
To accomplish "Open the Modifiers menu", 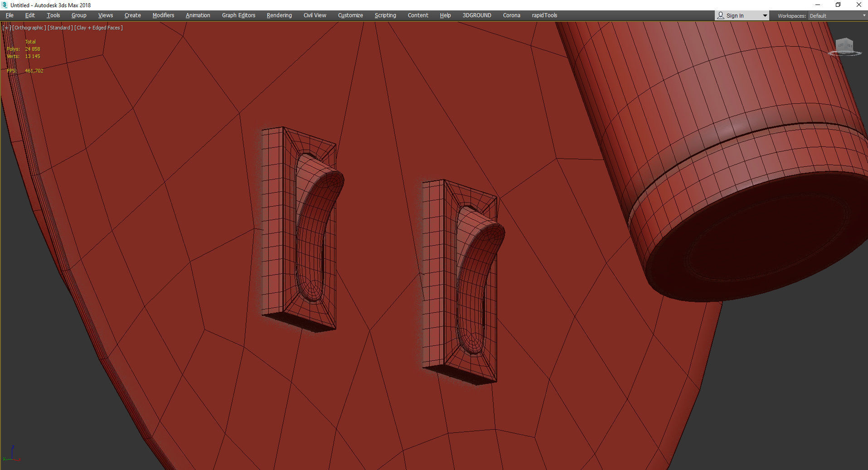I will [x=163, y=15].
